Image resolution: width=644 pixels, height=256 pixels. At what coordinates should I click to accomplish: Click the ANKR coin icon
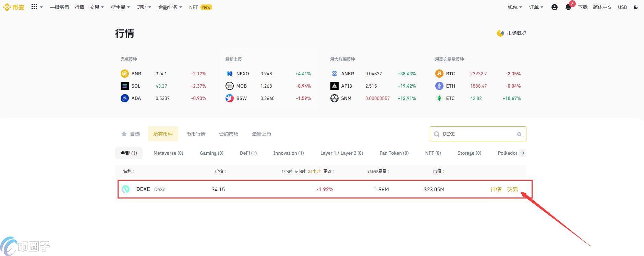334,74
